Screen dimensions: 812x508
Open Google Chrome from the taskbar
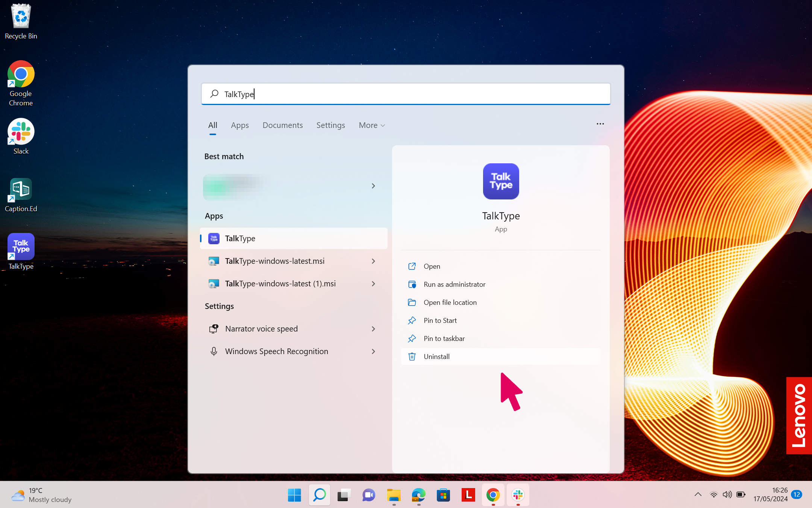tap(493, 495)
